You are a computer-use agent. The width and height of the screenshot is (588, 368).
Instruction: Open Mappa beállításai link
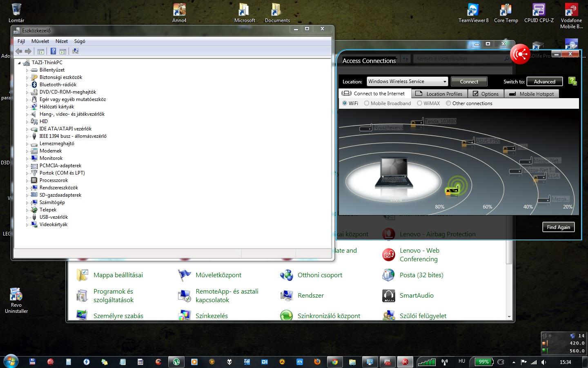118,275
